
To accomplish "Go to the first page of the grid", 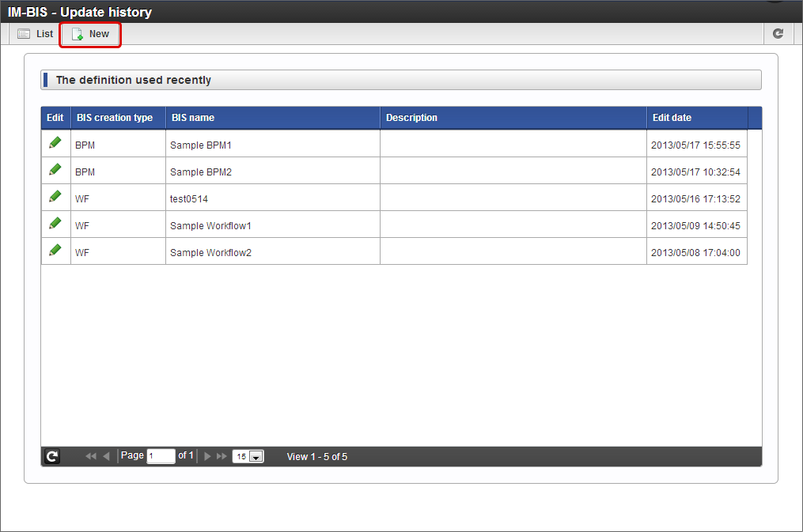I will pos(91,456).
